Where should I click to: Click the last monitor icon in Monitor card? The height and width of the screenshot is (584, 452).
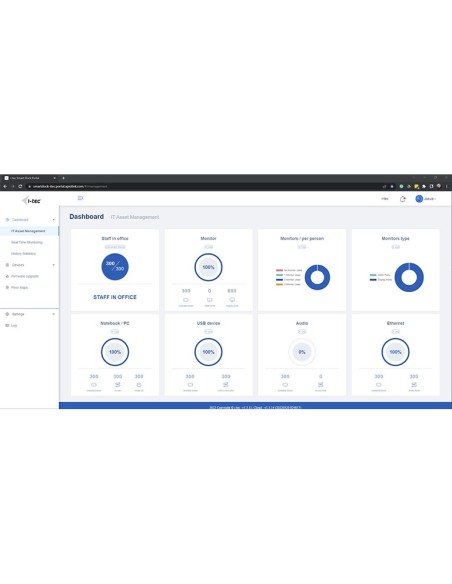232,300
